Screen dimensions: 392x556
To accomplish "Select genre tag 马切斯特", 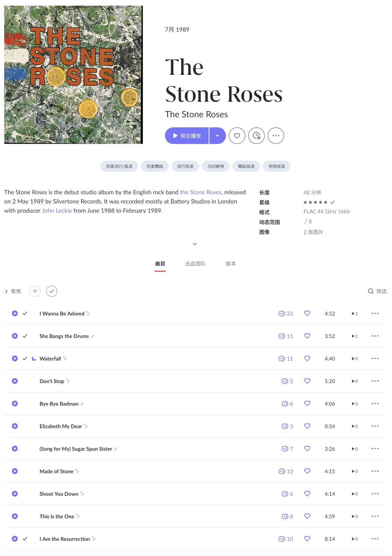I will click(x=216, y=166).
